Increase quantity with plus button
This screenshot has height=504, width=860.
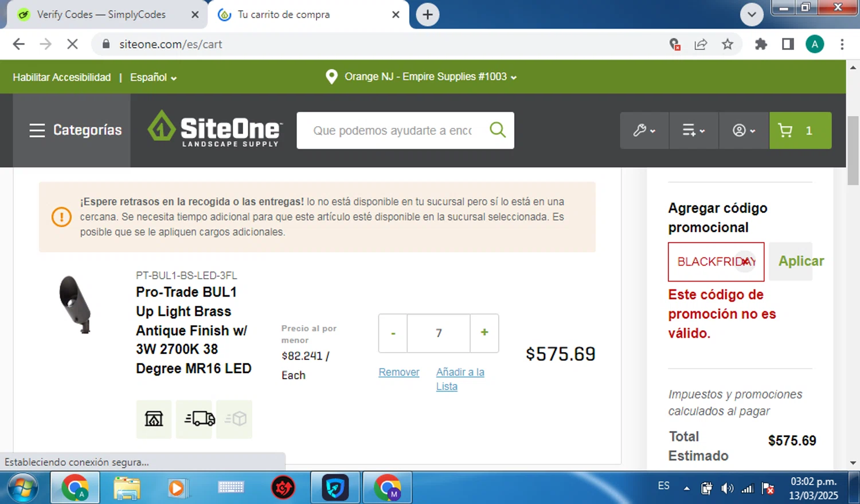tap(484, 333)
